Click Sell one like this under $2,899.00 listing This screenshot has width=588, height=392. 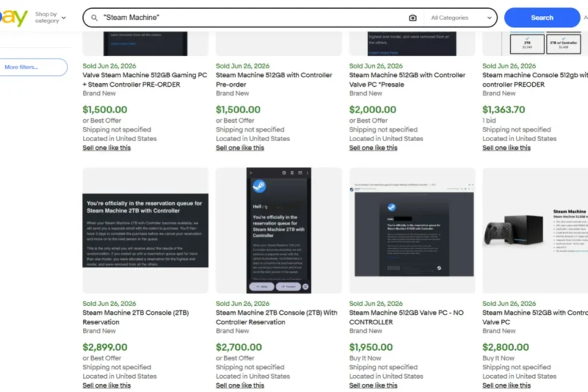107,385
